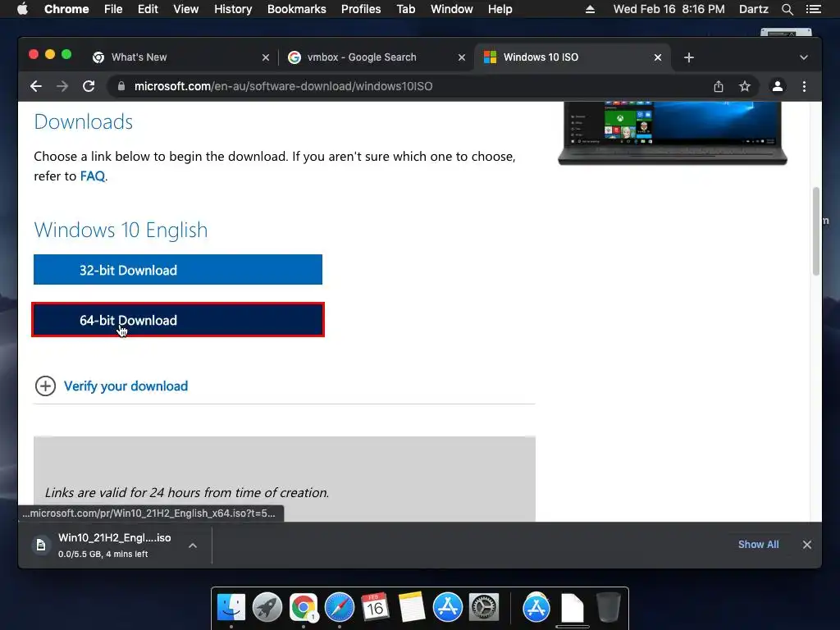Image resolution: width=840 pixels, height=630 pixels.
Task: Click the share page icon
Action: [719, 86]
